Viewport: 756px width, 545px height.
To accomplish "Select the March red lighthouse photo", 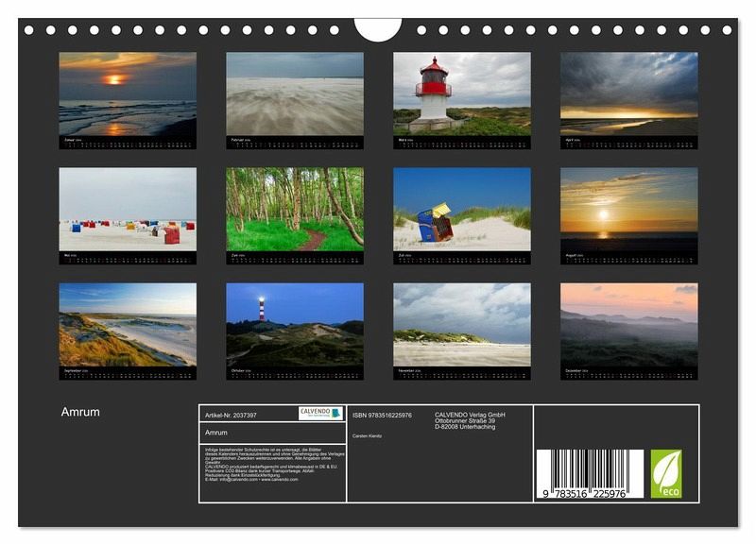I will coord(462,94).
